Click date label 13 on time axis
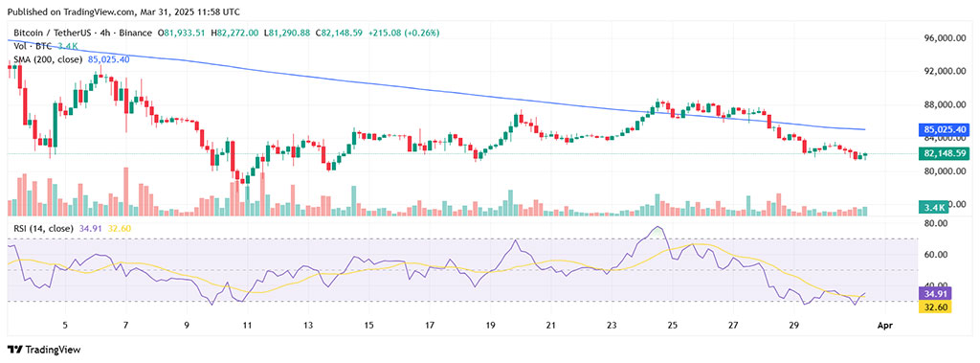Image resolution: width=980 pixels, height=363 pixels. pyautogui.click(x=308, y=326)
